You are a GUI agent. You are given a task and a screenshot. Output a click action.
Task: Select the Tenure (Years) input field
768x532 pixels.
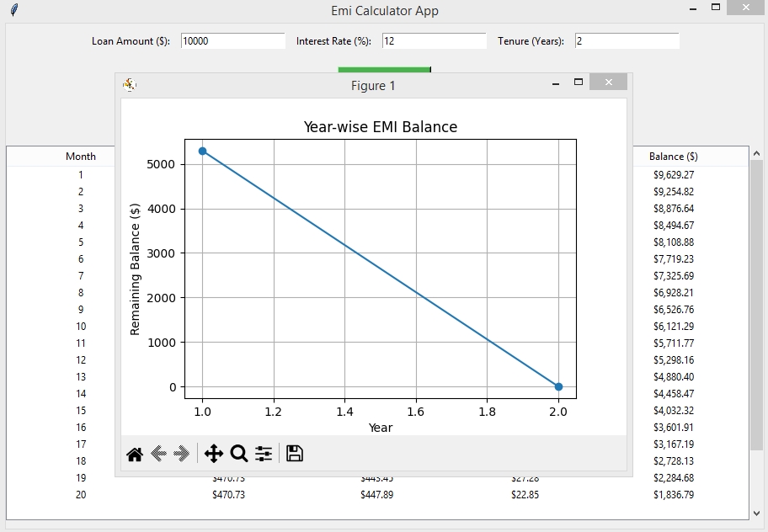(x=627, y=41)
